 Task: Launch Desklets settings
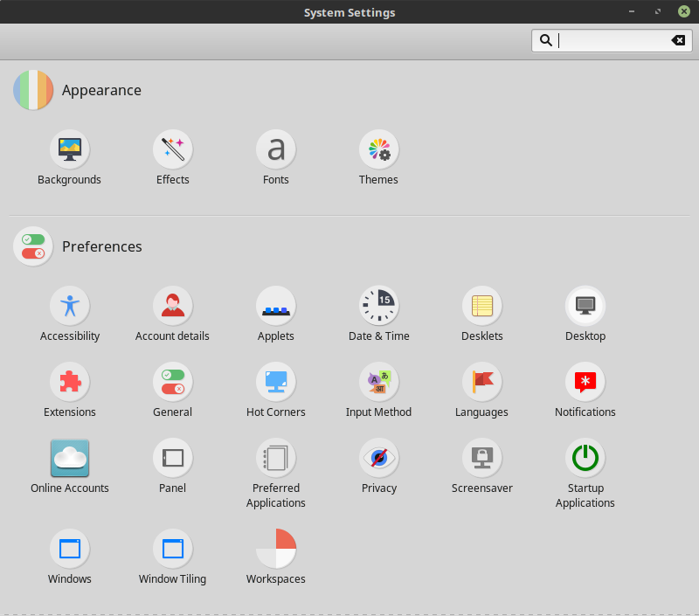482,307
